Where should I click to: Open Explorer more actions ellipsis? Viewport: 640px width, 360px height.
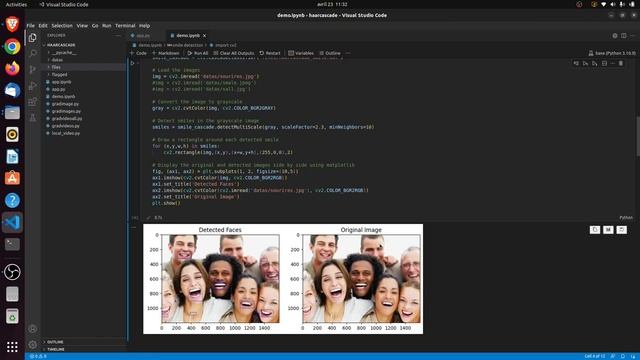[x=119, y=36]
